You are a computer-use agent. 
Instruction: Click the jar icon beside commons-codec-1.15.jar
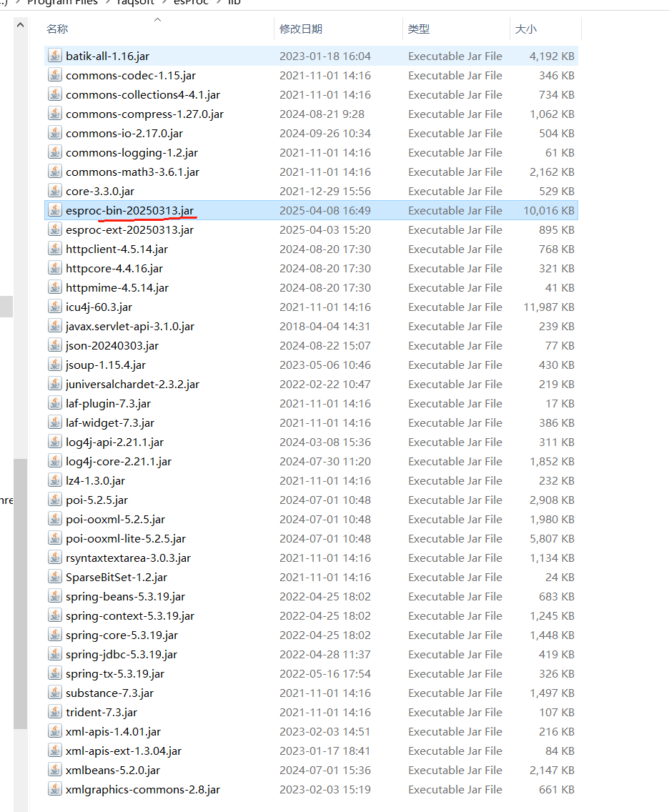55,75
